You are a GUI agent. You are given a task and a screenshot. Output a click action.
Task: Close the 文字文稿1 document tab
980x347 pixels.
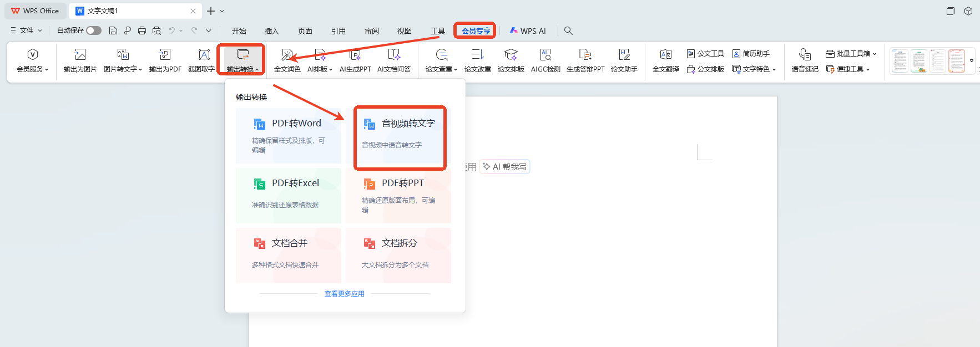[x=193, y=11]
